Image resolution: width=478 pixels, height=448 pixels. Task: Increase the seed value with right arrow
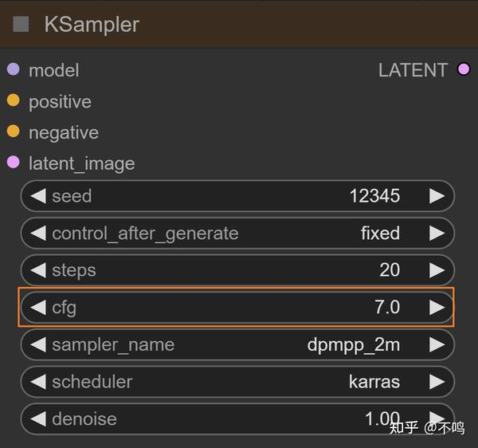point(437,196)
